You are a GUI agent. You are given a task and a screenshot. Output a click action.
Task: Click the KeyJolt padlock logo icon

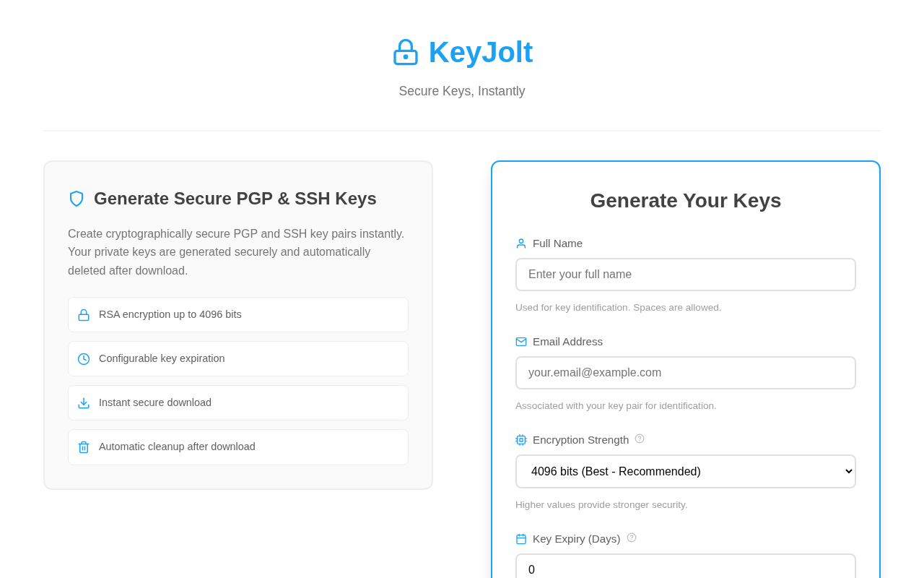coord(406,52)
